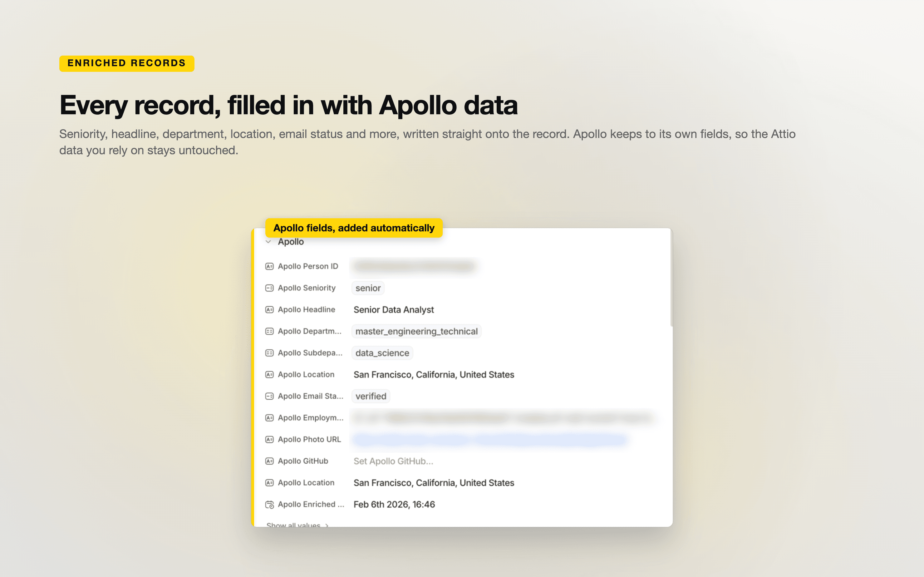Click the 'Apollo Photo URL' label

coord(309,440)
